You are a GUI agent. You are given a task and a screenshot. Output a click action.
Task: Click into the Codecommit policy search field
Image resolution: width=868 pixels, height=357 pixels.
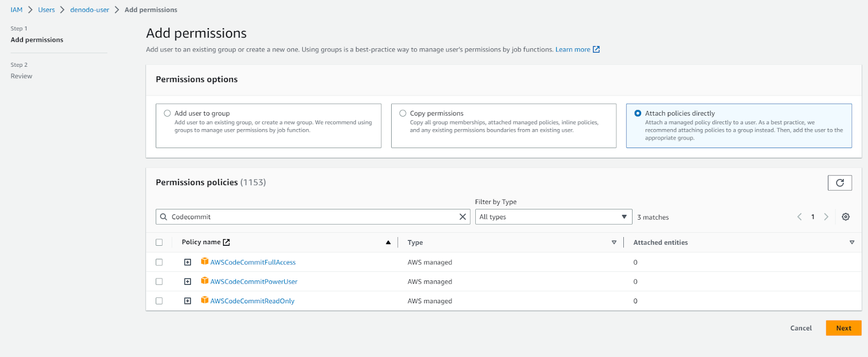point(312,217)
